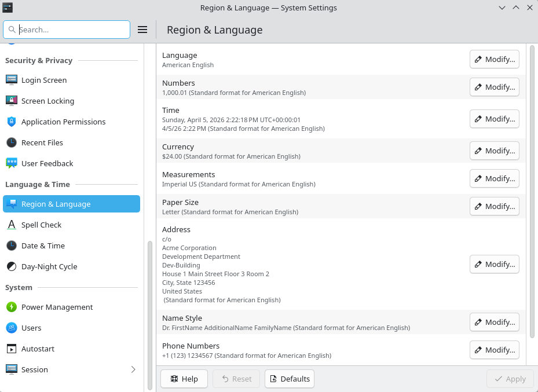Open Spell Check settings icon
538x392 pixels.
point(12,225)
